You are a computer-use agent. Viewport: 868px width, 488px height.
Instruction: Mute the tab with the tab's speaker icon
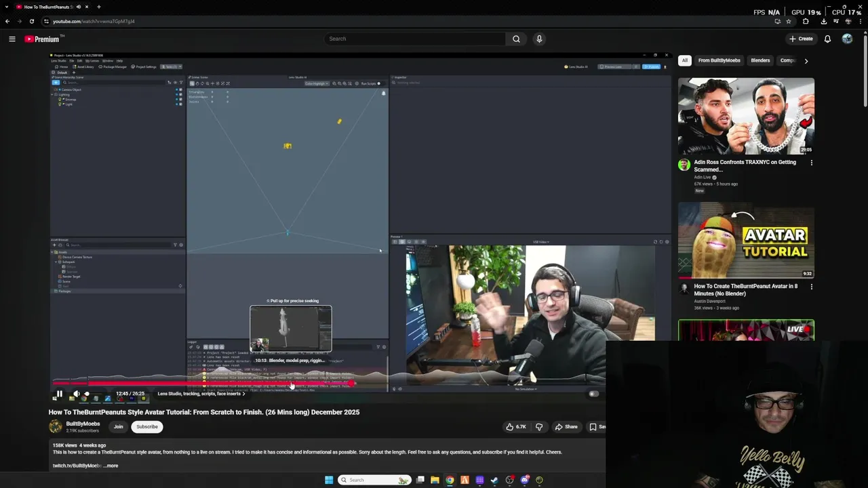coord(79,7)
